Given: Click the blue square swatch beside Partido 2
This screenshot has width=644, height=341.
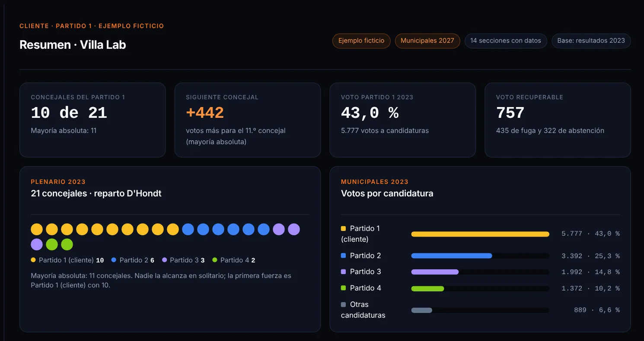Looking at the screenshot, I should coord(344,256).
